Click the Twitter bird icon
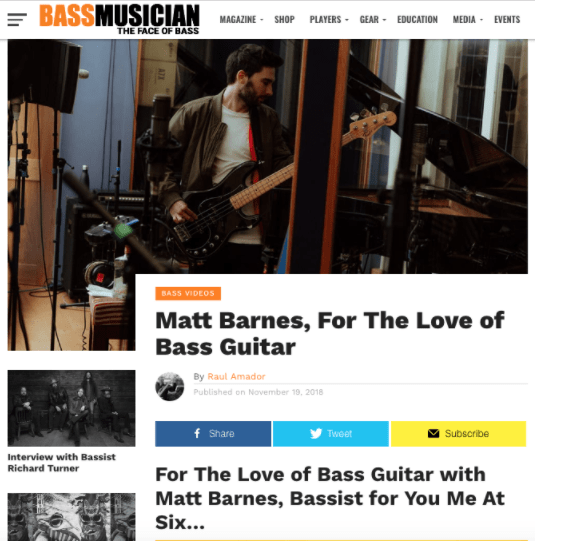 316,434
